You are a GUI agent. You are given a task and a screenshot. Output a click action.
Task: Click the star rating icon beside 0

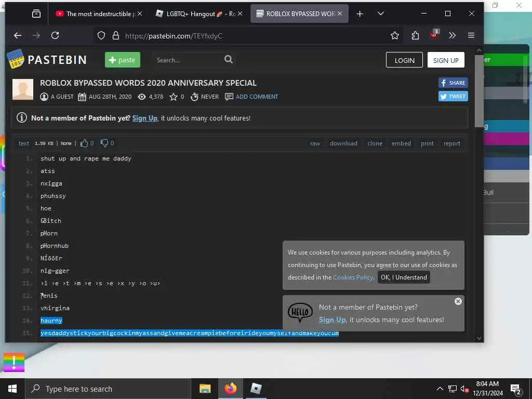click(174, 97)
